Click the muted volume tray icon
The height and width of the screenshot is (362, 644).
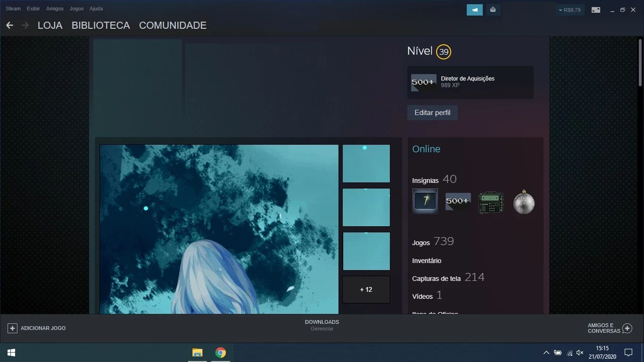click(x=580, y=353)
